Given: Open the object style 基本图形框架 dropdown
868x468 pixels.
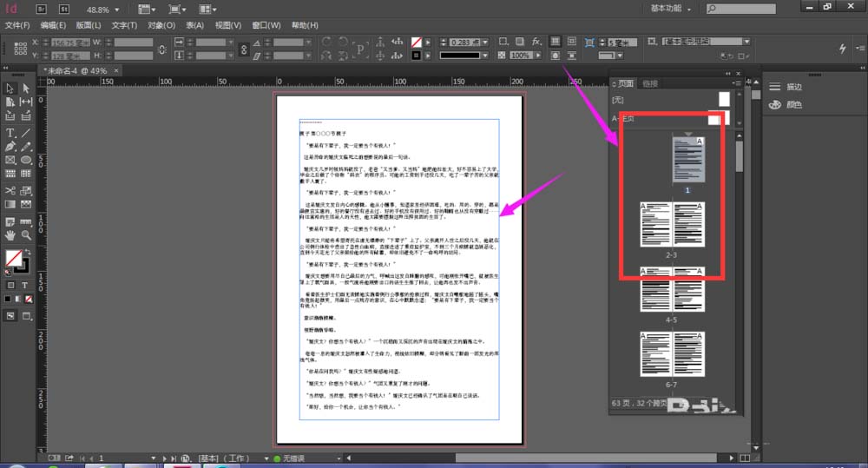Looking at the screenshot, I should (x=746, y=42).
